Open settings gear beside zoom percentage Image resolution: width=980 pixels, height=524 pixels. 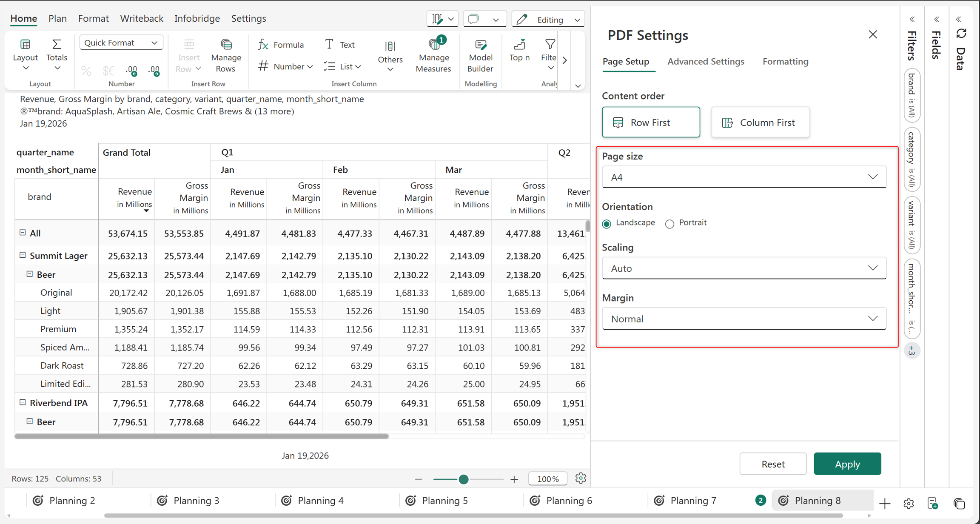click(x=581, y=478)
